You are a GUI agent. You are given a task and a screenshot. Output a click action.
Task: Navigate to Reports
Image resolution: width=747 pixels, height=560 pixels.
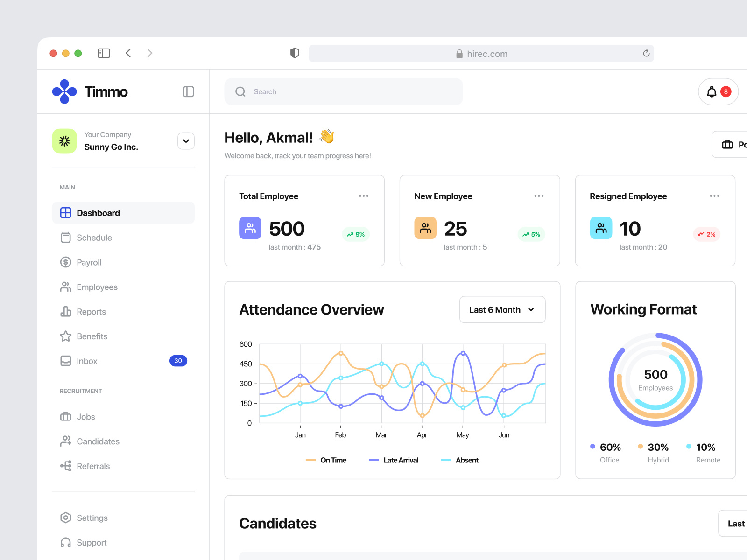[123, 312]
